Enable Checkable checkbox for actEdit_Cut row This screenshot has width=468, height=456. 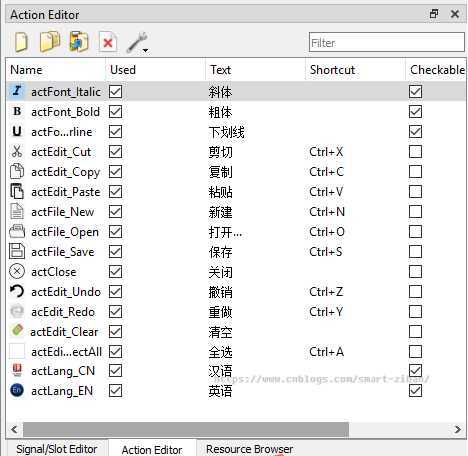(415, 152)
